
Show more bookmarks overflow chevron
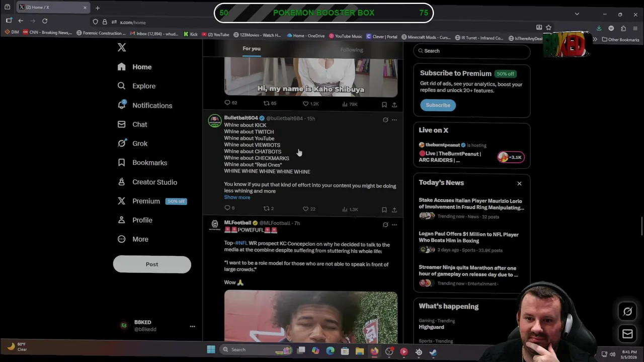[595, 39]
